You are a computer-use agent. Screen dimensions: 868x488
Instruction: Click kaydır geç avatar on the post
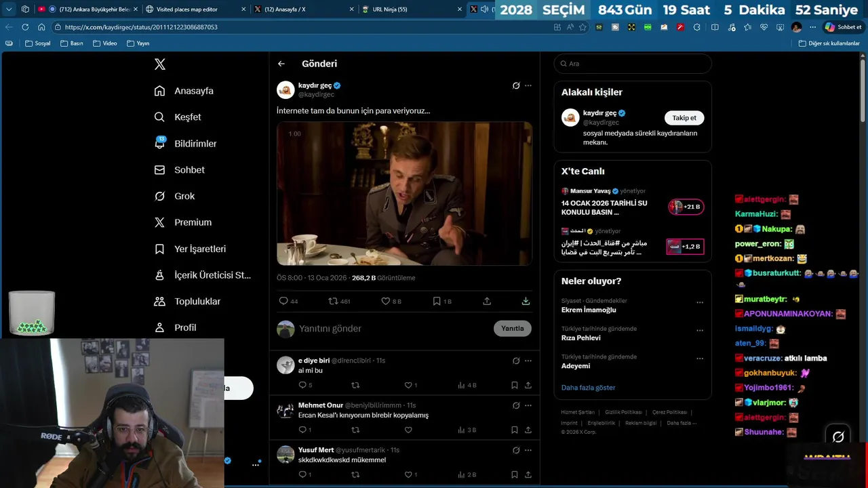pos(285,89)
